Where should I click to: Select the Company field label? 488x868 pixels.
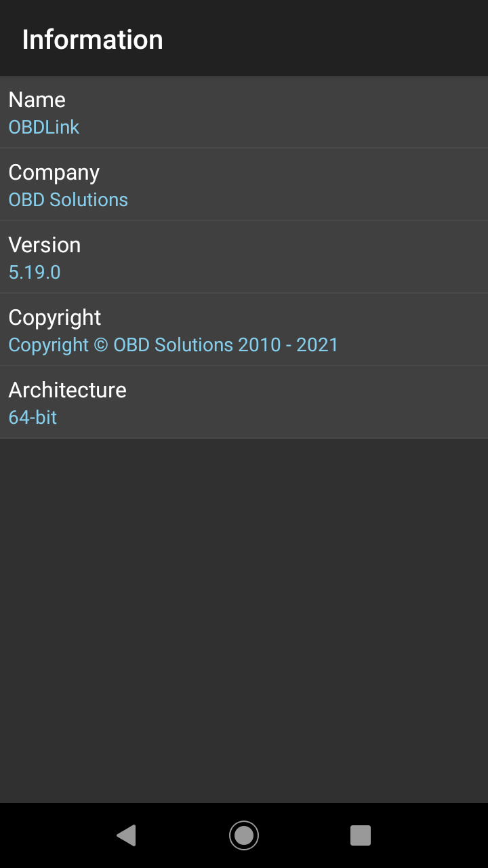pos(54,172)
